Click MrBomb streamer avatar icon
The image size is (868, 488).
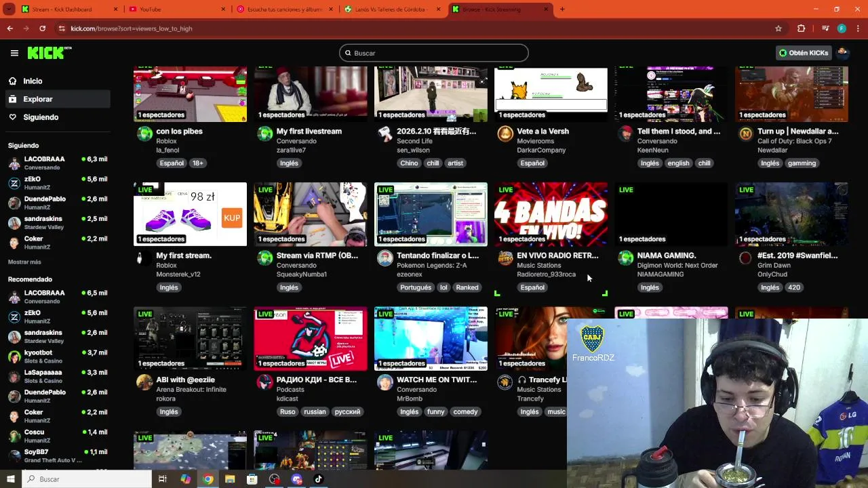pyautogui.click(x=385, y=382)
